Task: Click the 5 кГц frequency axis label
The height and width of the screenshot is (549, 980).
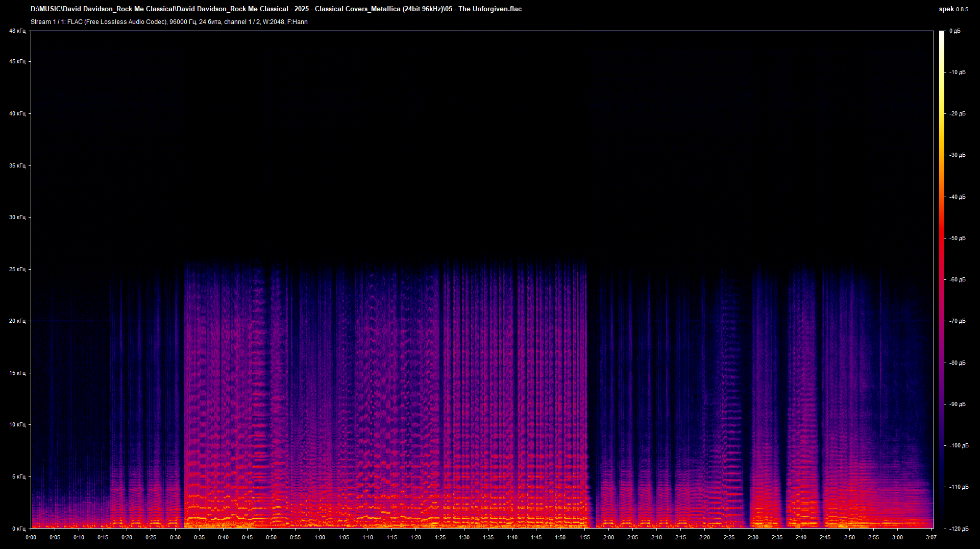Action: (x=19, y=477)
